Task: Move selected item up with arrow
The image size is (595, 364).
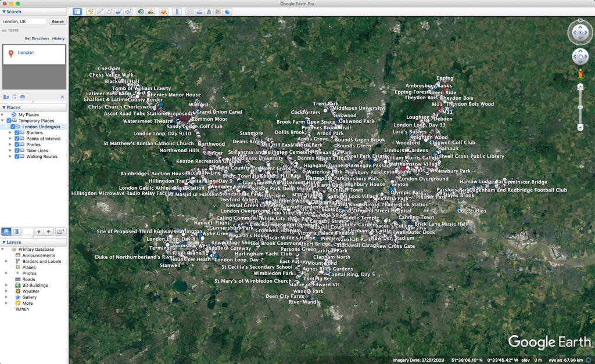Action: click(x=39, y=231)
